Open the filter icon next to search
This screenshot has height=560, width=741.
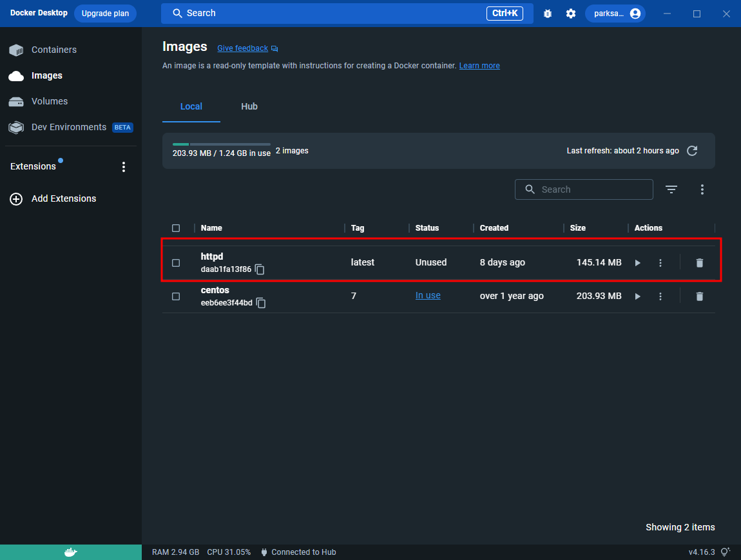point(671,189)
